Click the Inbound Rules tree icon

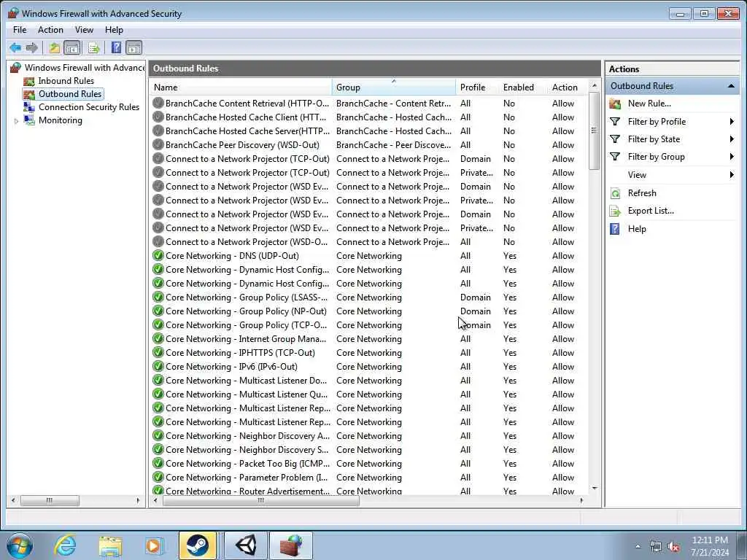[29, 81]
